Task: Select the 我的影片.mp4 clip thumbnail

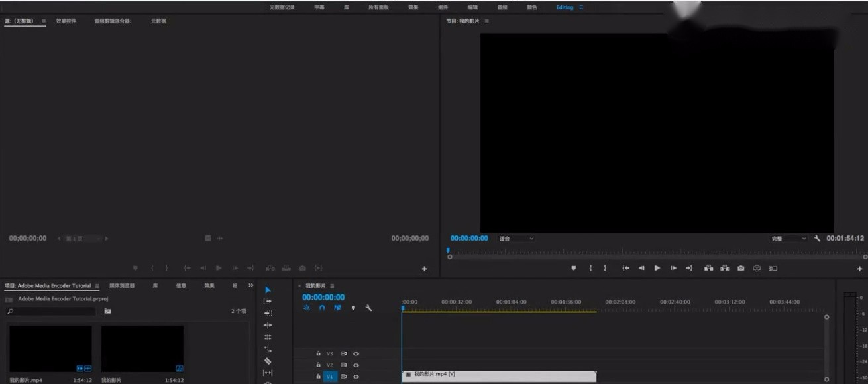Action: point(50,349)
